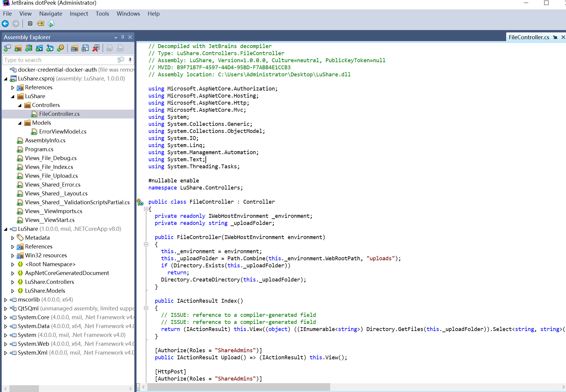Image resolution: width=566 pixels, height=392 pixels.
Task: Click the Open assembly icon with plus
Action: [7, 48]
